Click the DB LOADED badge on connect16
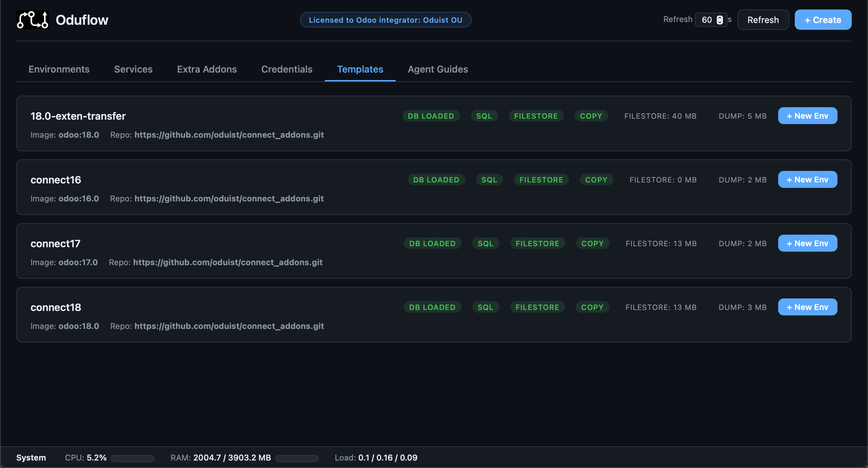Viewport: 868px width, 468px height. pyautogui.click(x=436, y=179)
